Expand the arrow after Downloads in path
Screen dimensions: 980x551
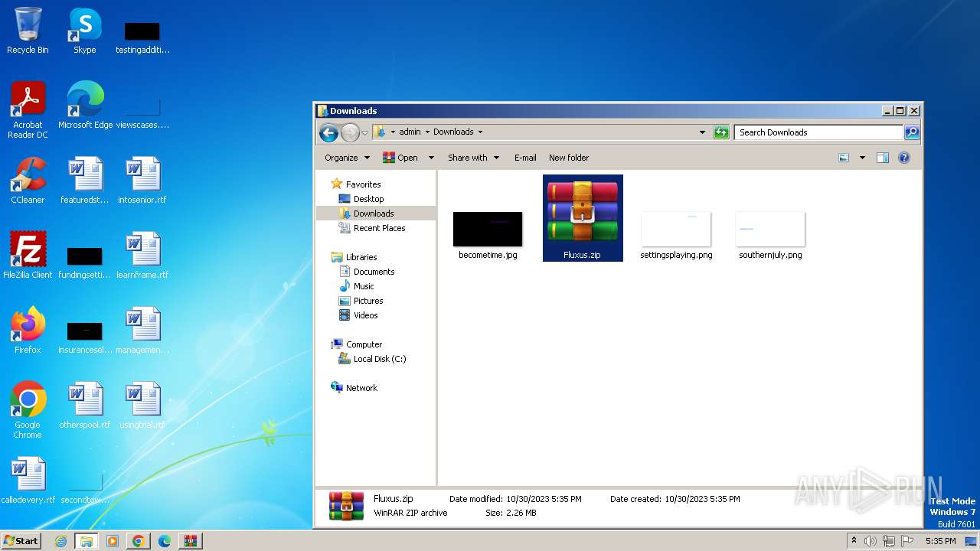tap(480, 132)
